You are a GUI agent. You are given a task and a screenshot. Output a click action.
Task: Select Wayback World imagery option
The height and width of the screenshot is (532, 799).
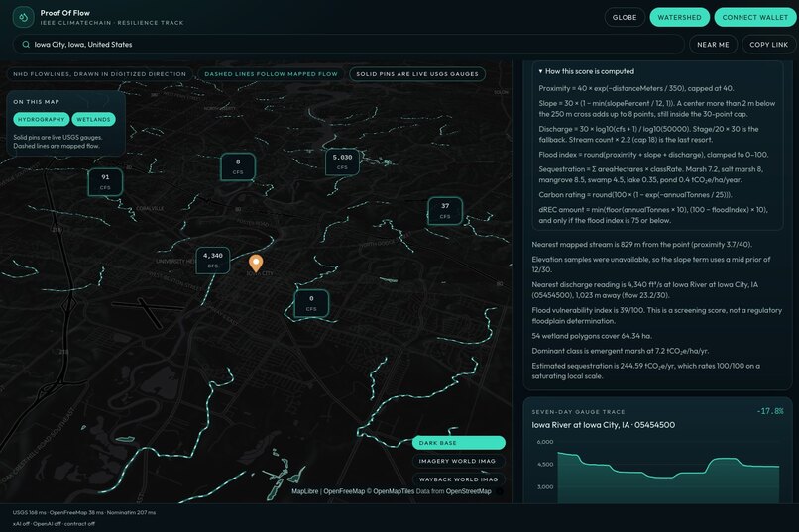point(459,479)
